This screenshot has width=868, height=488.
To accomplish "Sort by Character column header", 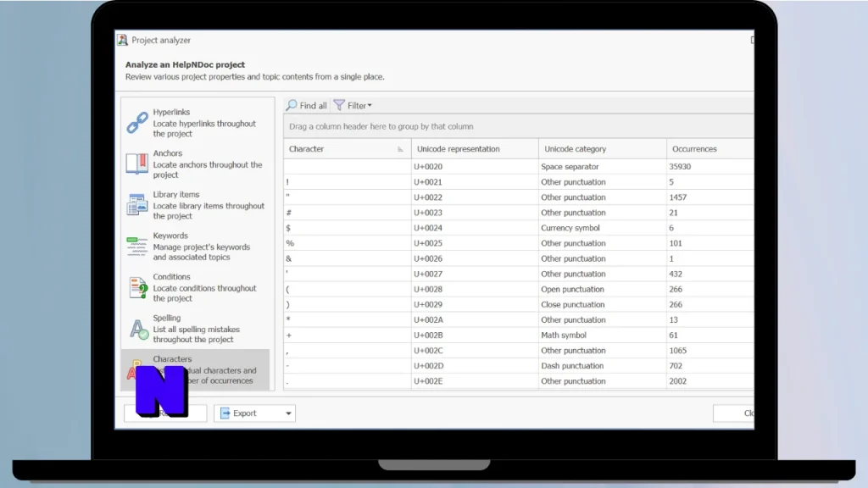I will click(347, 149).
